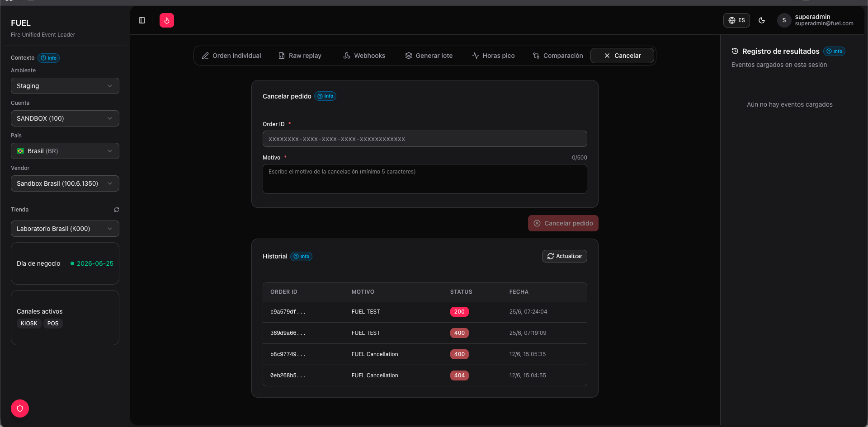The height and width of the screenshot is (427, 868).
Task: Go to the Horas pico tab
Action: click(494, 56)
